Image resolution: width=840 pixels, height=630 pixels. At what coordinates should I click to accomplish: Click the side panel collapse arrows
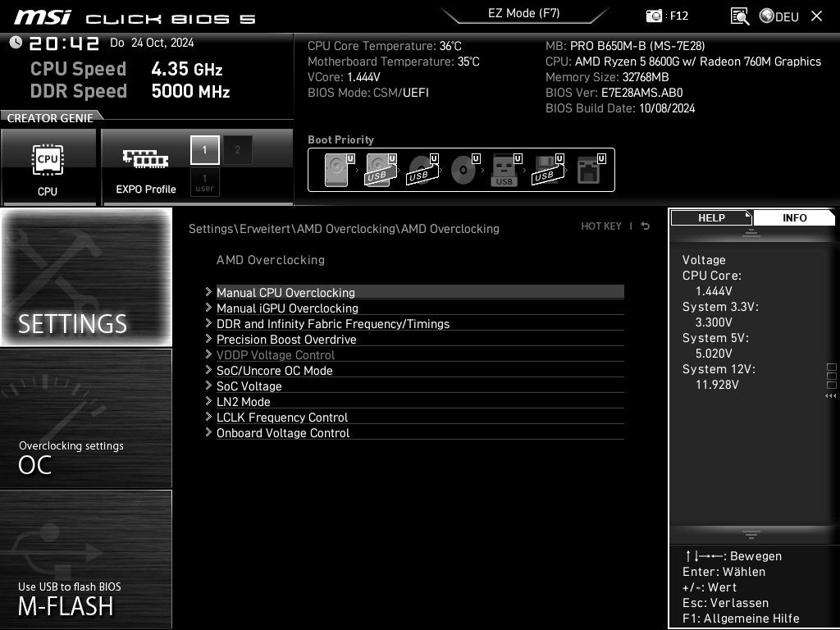point(830,396)
